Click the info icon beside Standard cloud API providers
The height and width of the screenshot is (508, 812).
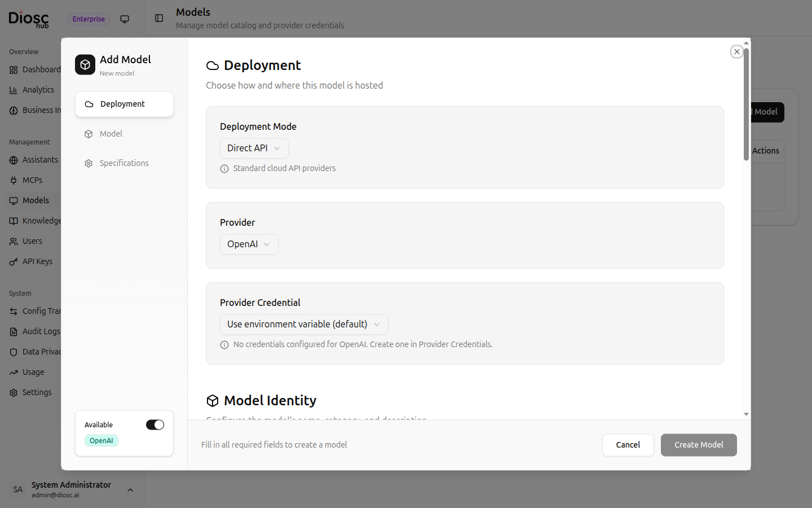click(224, 169)
